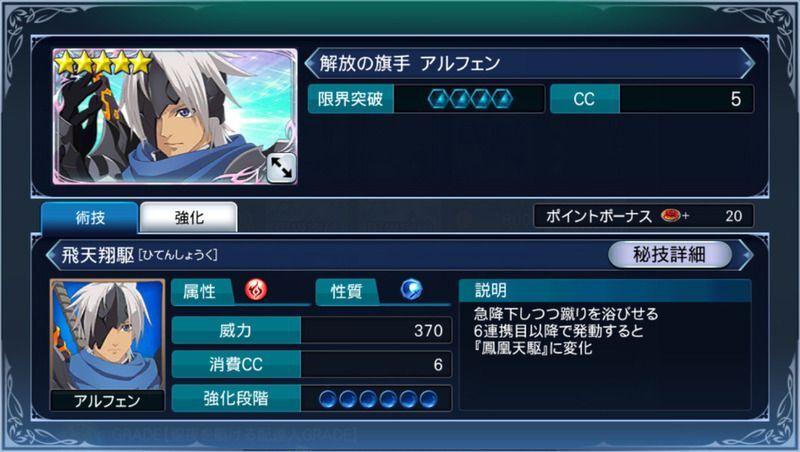The width and height of the screenshot is (800, 452).
Task: Click the red fire attribute icon
Action: [x=256, y=290]
